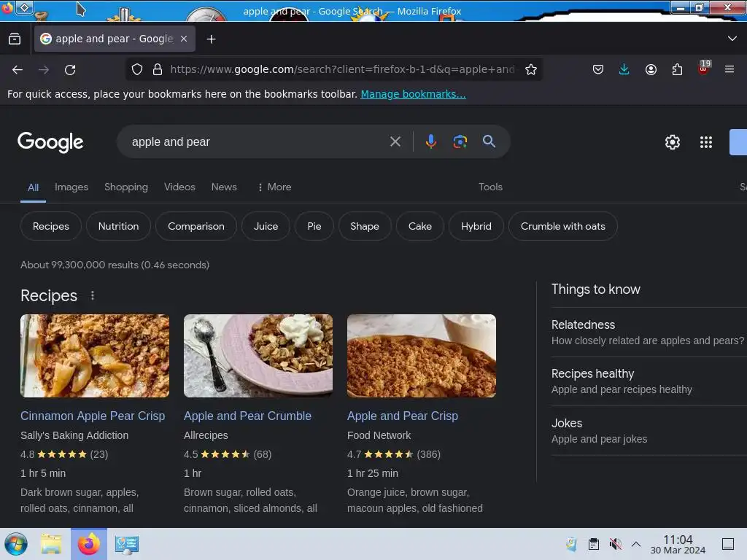The image size is (747, 560).
Task: Switch to Videos tab
Action: pyautogui.click(x=179, y=187)
